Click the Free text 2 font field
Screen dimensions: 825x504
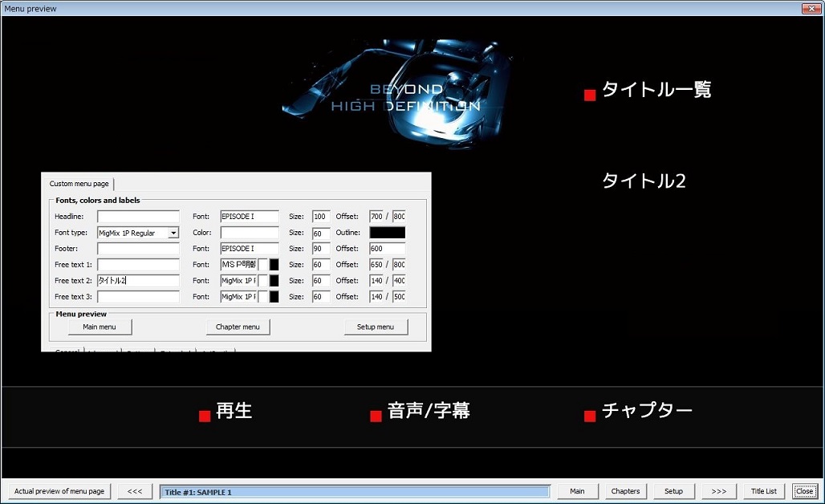[x=239, y=280]
